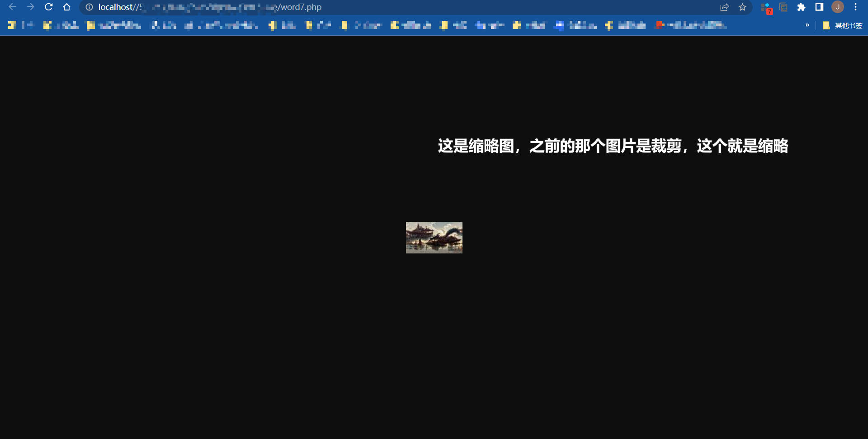Click the dragon landscape thumbnail image
868x439 pixels.
[x=434, y=238]
